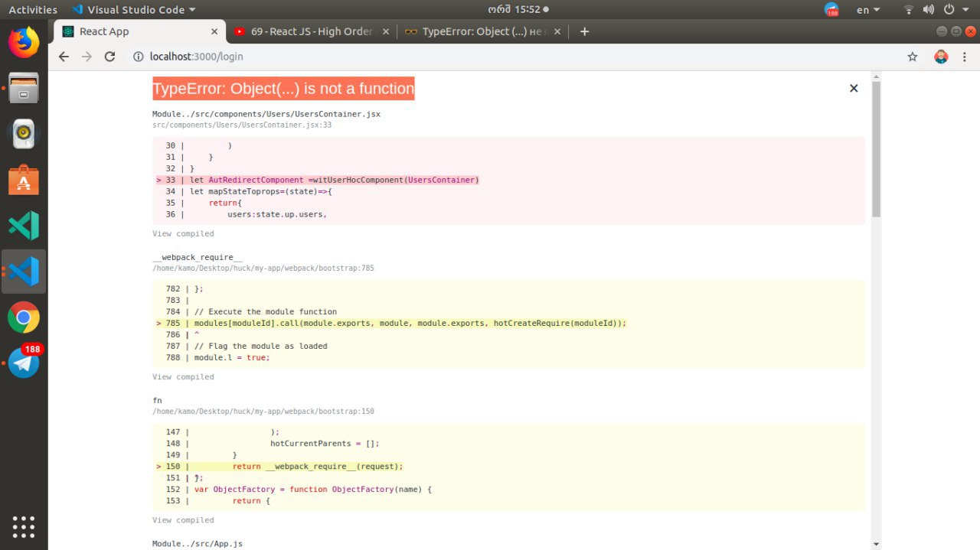Click View compiled under UsersContainer.jsx snippet

(x=183, y=234)
